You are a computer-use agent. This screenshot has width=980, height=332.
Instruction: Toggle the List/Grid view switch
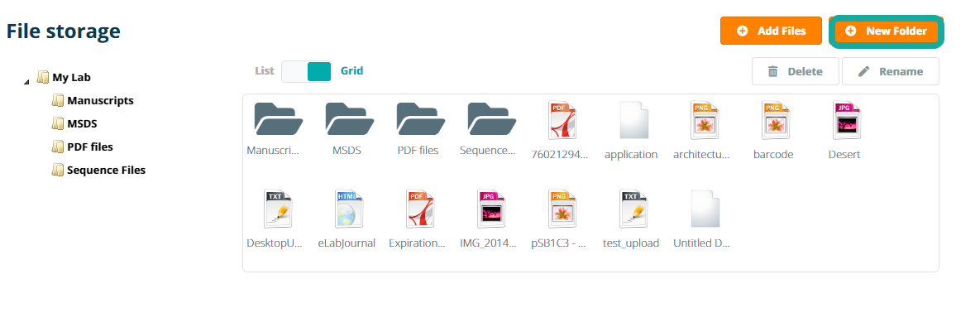[307, 71]
